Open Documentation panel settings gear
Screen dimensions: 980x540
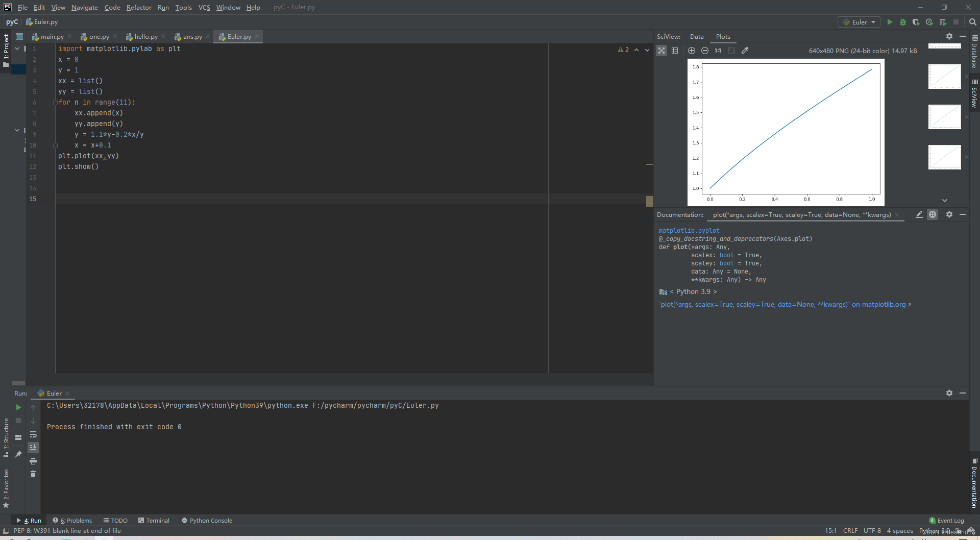pos(949,214)
